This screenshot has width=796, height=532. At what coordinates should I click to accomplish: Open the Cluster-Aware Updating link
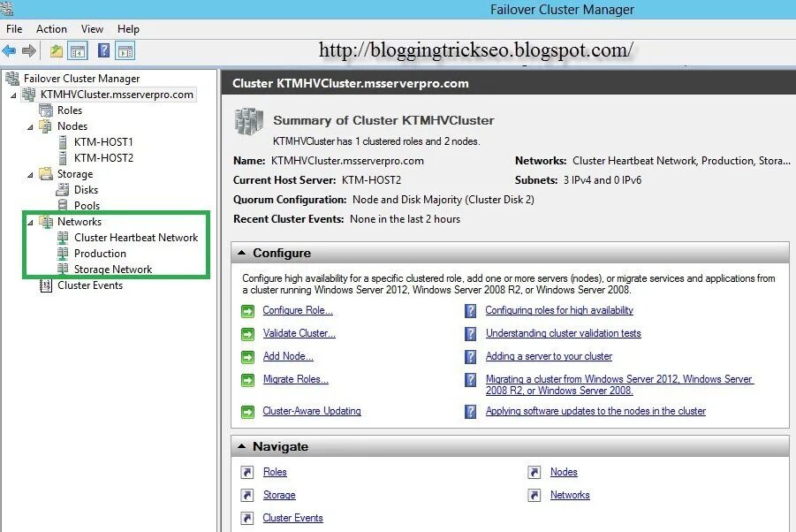coord(312,411)
